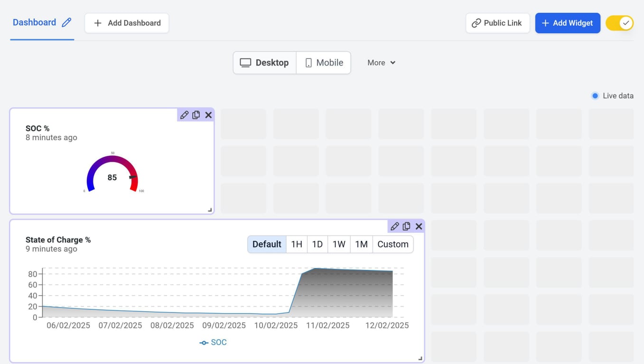Screen dimensions: 644x364
Task: Edit the State of Charge % chart widget
Action: tap(394, 227)
